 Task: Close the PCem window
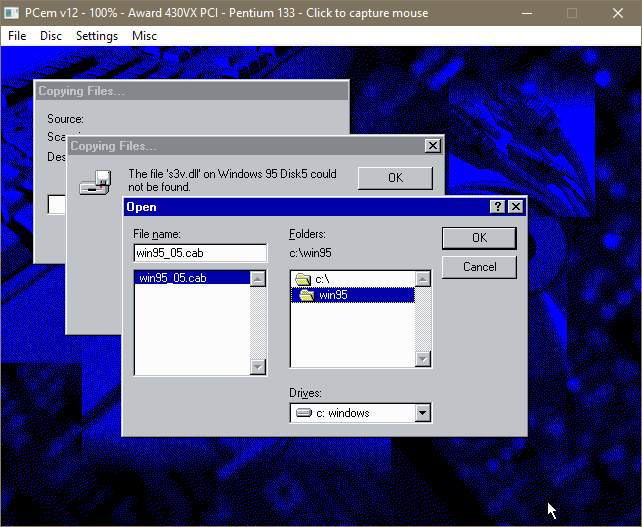618,13
